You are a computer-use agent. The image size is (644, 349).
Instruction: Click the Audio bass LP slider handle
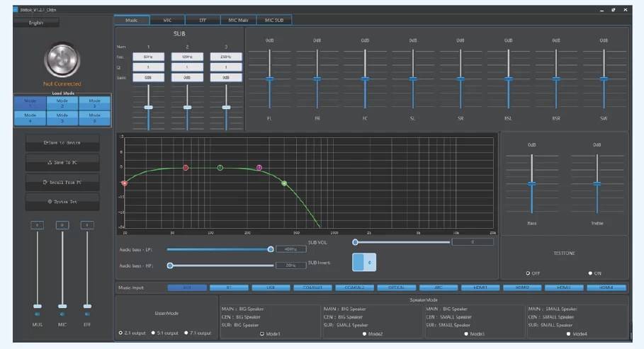click(271, 249)
